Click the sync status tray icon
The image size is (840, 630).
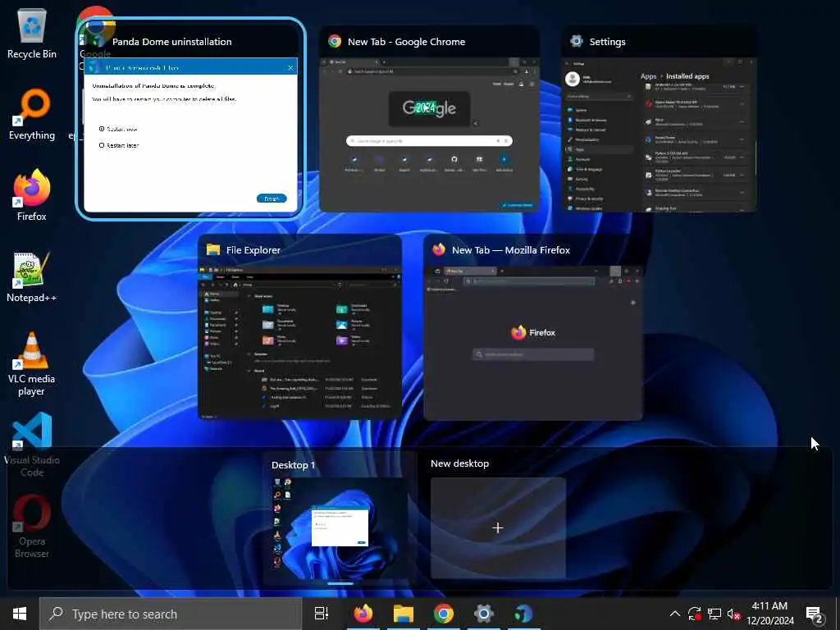[x=695, y=614]
